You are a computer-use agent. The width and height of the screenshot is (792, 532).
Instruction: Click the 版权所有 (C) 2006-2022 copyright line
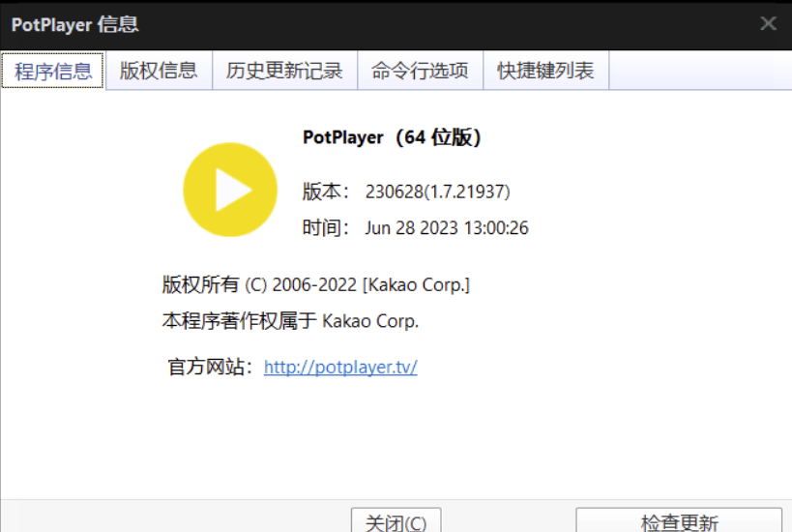tap(315, 285)
